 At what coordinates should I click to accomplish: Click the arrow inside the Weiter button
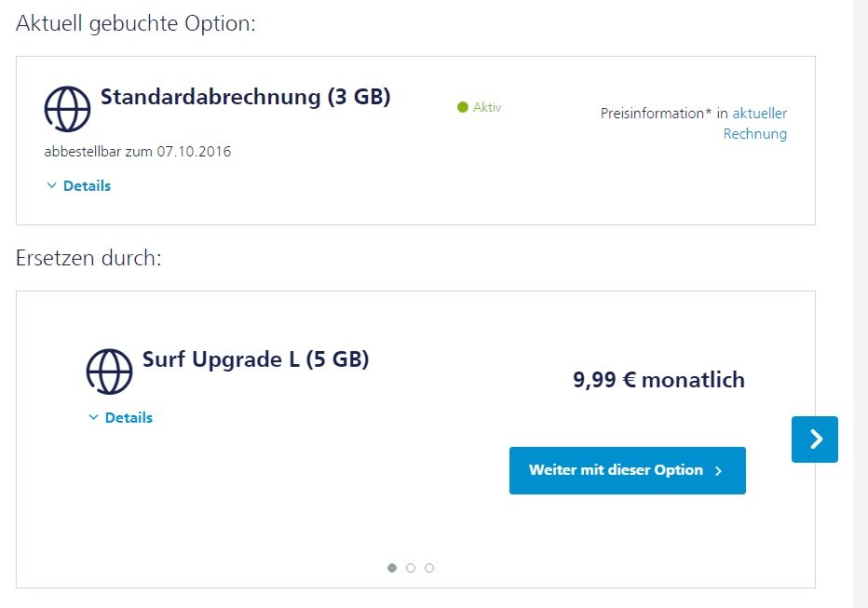coord(717,470)
